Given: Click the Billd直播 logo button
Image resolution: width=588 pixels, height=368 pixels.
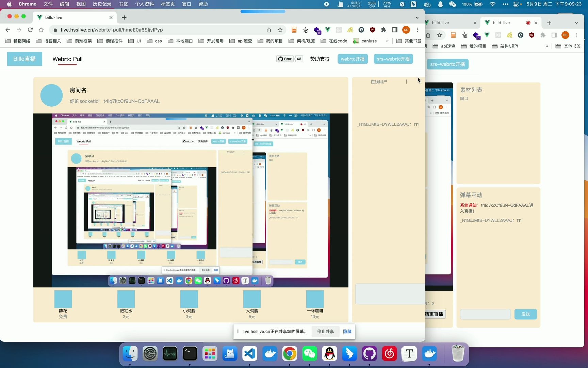Looking at the screenshot, I should [x=24, y=59].
